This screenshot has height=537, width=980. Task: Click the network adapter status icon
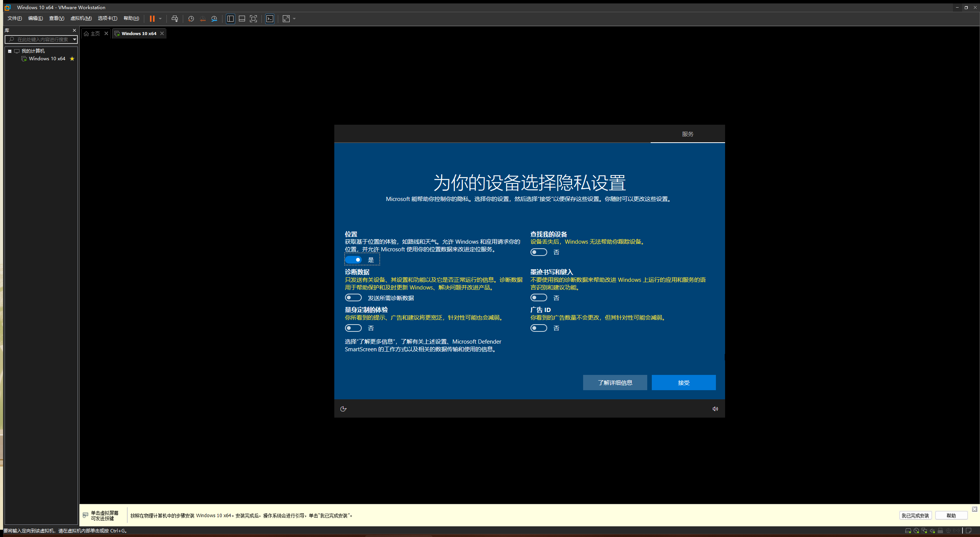point(924,531)
